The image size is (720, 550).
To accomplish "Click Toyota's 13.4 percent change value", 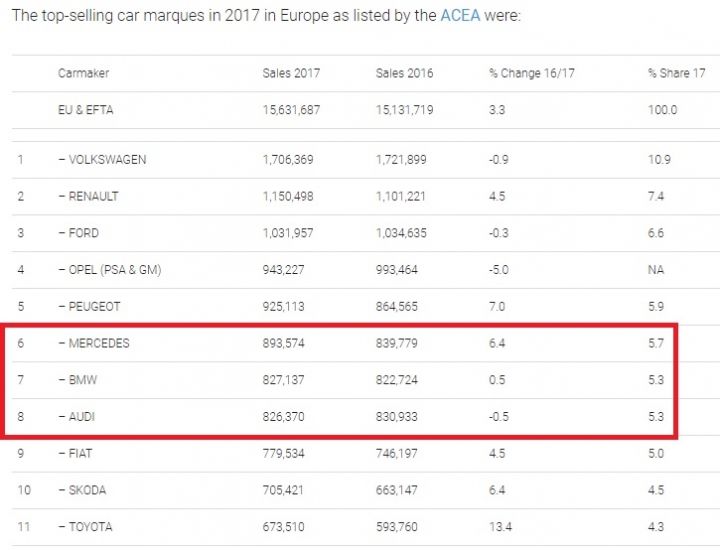I will point(500,527).
